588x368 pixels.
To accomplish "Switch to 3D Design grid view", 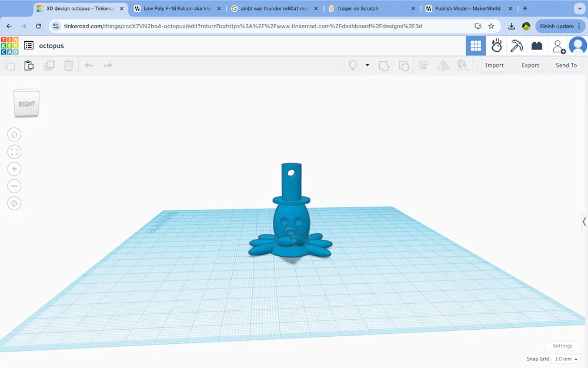I will [x=476, y=46].
